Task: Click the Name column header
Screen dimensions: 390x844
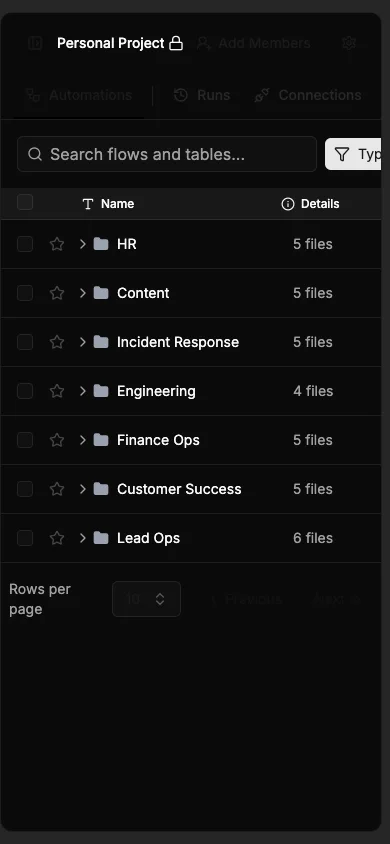Action: click(x=108, y=204)
